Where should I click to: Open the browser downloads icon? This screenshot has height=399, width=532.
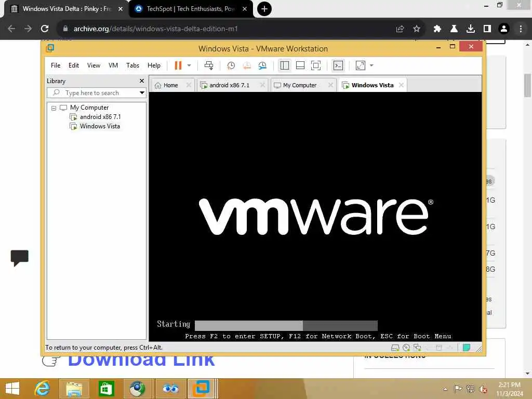click(471, 29)
